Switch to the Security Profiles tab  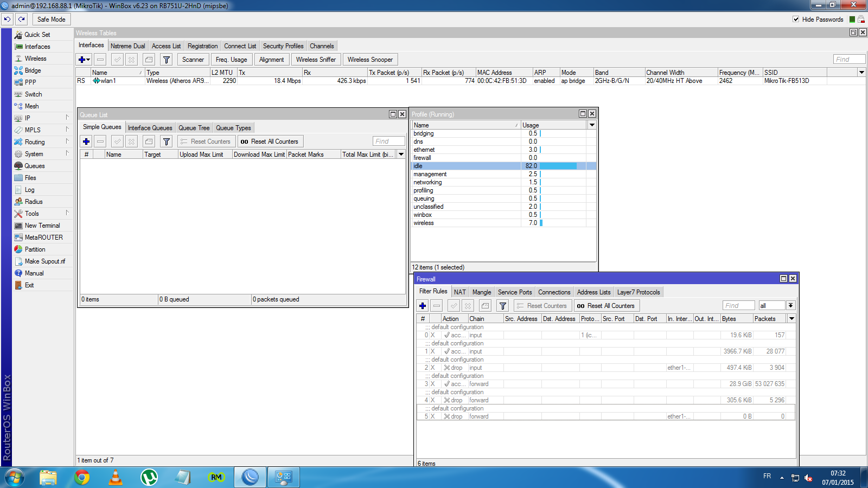click(x=283, y=46)
